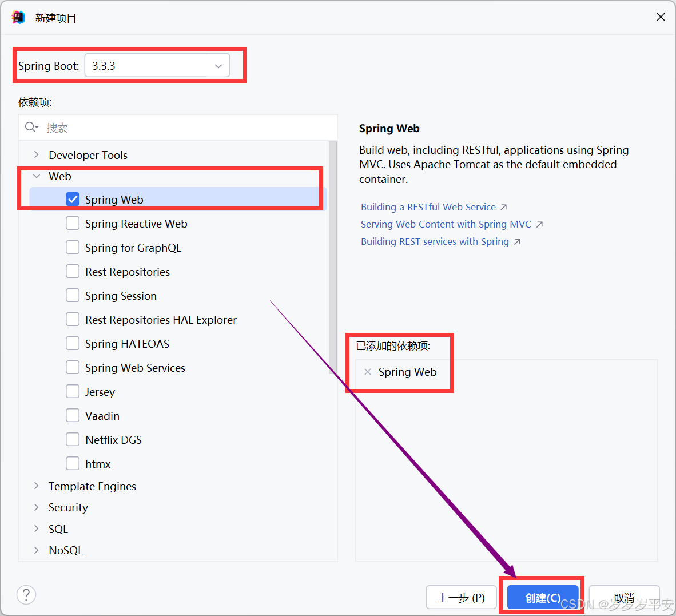The image size is (676, 616).
Task: Click the Spring Web description heading
Action: click(389, 129)
